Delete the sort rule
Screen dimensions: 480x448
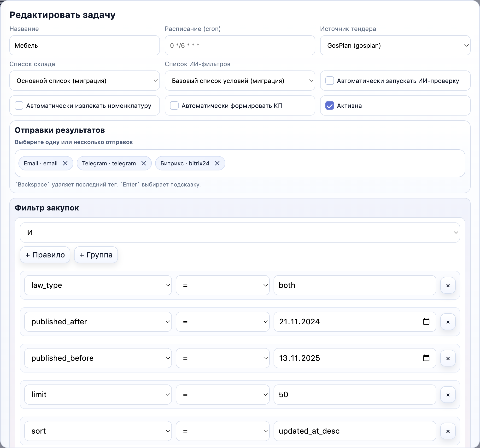pos(448,431)
